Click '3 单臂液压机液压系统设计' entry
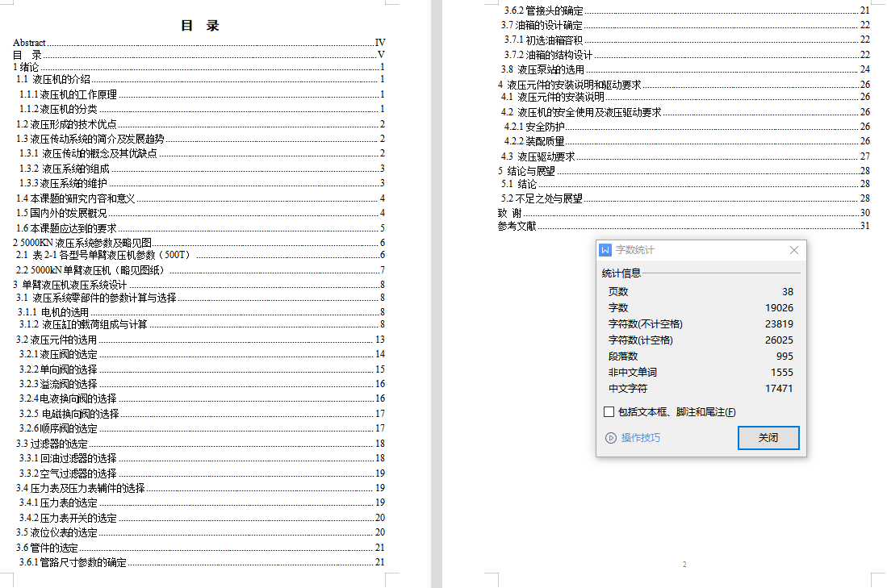Screen dimensions: 887x588 pos(199,285)
